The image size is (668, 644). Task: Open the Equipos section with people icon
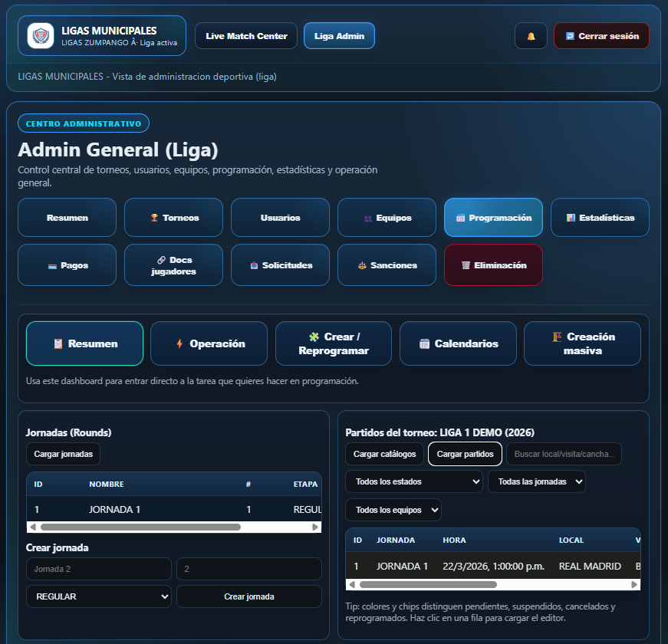(x=387, y=218)
